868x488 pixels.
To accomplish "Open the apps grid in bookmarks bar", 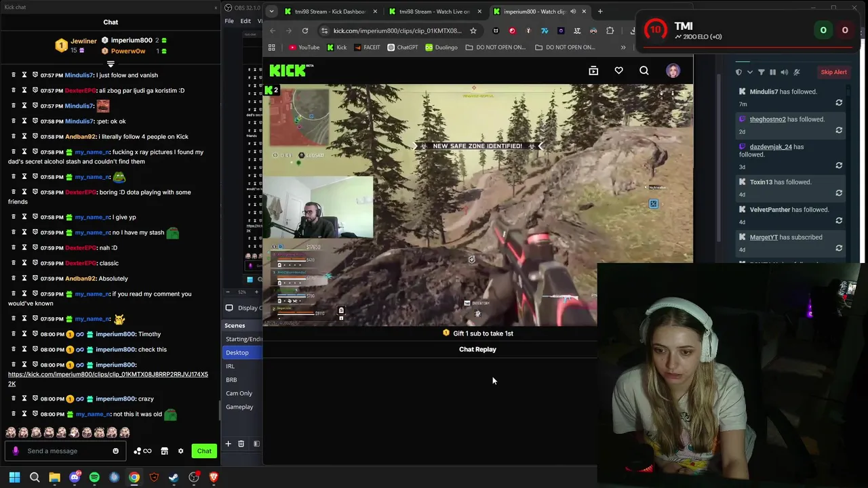I will (272, 47).
